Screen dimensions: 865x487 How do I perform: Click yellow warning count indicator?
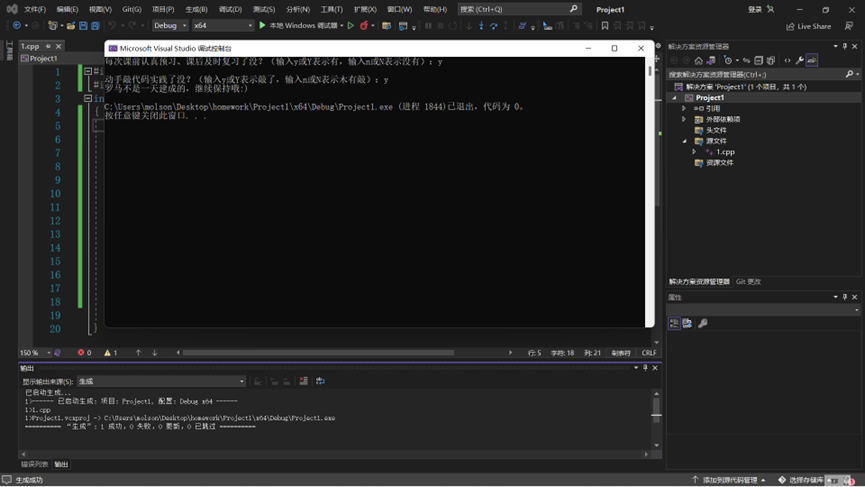tap(111, 352)
